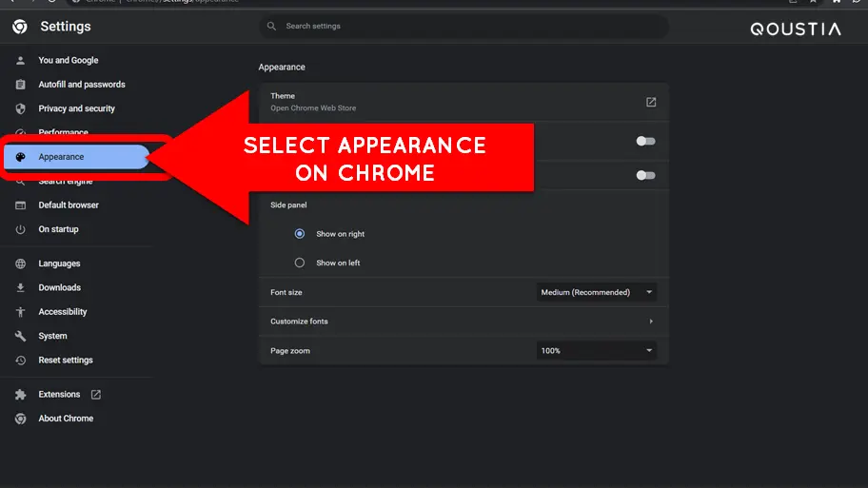Open the Font size dropdown
The height and width of the screenshot is (488, 868).
[596, 292]
